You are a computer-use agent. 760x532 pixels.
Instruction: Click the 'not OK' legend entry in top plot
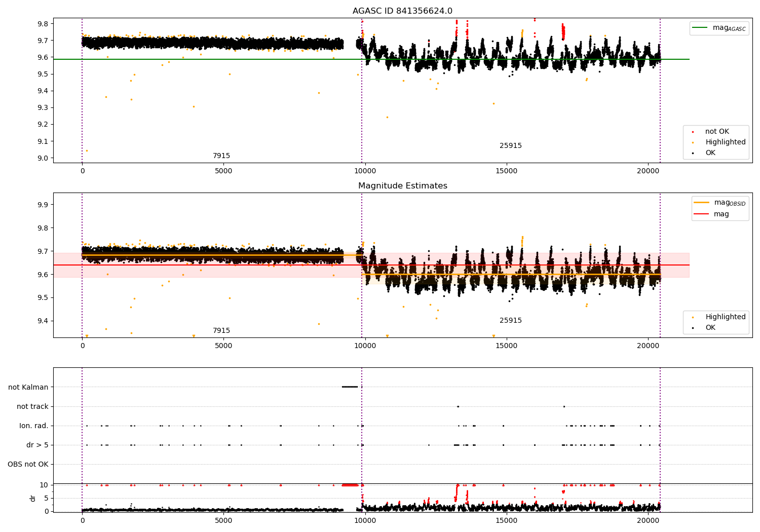(x=716, y=132)
